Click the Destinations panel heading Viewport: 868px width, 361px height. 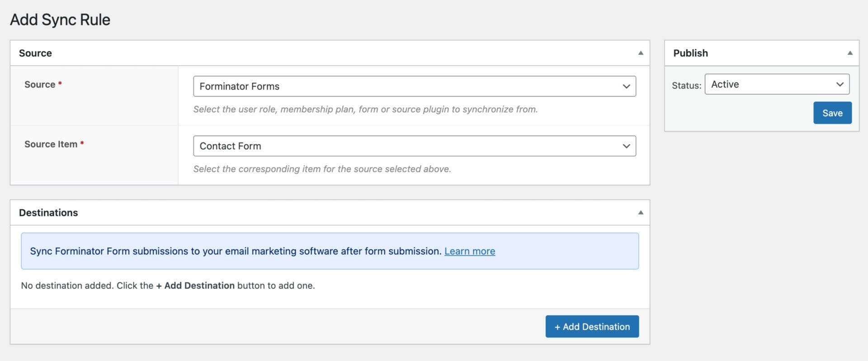tap(48, 213)
